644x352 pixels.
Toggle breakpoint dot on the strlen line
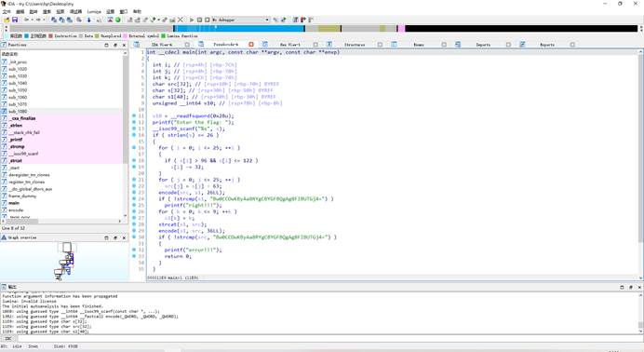[134, 135]
